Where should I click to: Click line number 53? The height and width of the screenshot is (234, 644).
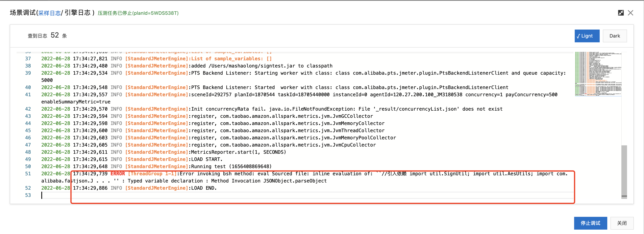pos(28,195)
